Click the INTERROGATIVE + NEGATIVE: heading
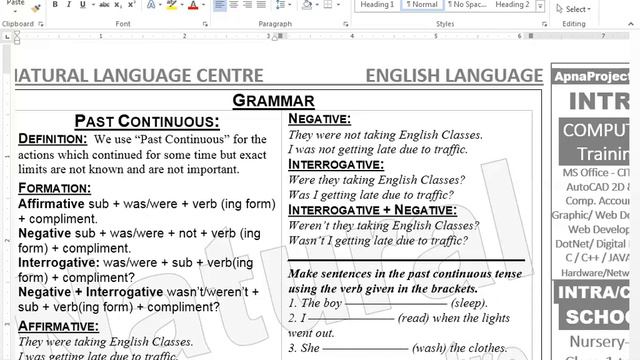 click(373, 210)
